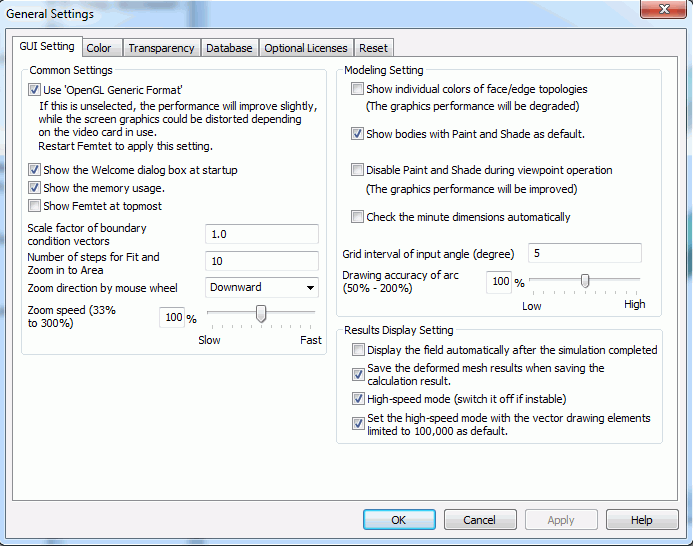Click the Drawing accuracy of arc slider

[585, 280]
